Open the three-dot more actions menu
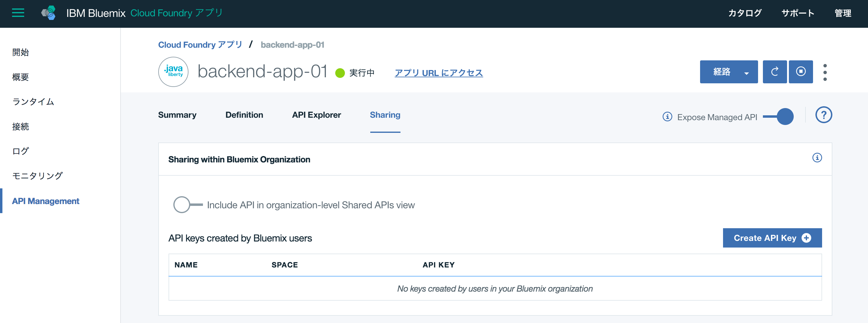 (x=825, y=72)
